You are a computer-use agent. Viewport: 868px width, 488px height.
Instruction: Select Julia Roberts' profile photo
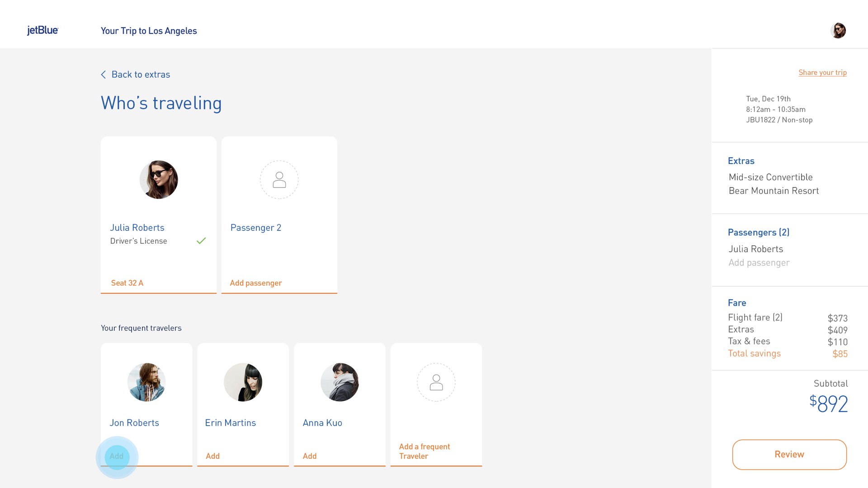pyautogui.click(x=159, y=180)
